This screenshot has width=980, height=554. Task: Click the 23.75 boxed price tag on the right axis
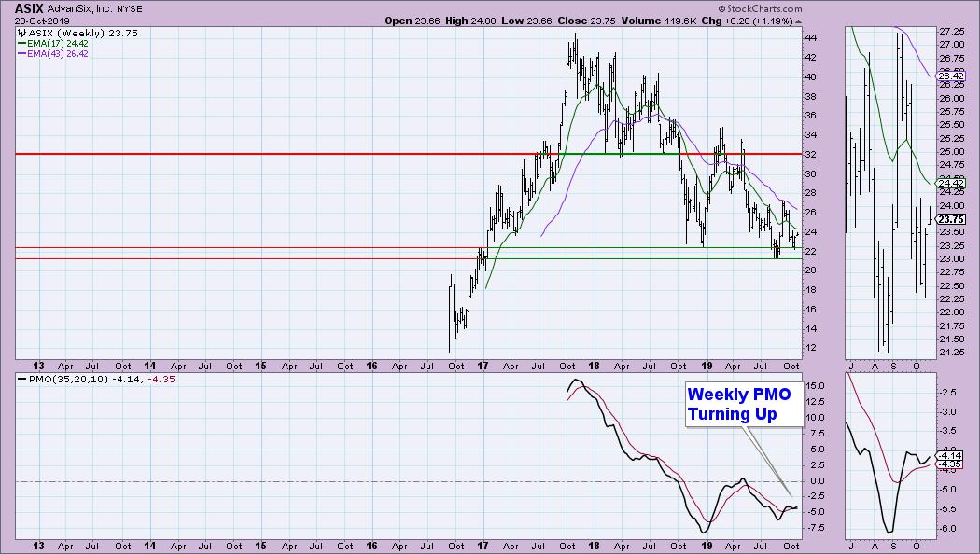(x=952, y=219)
